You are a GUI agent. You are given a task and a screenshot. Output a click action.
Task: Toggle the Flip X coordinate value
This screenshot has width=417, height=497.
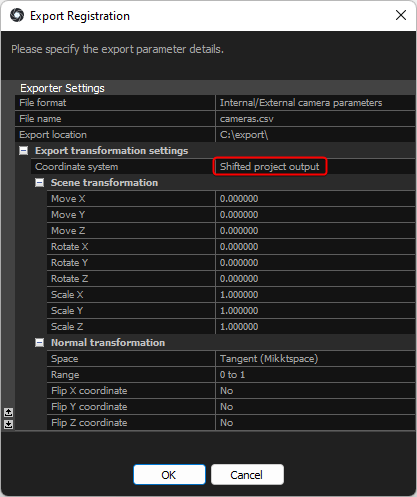pos(315,391)
